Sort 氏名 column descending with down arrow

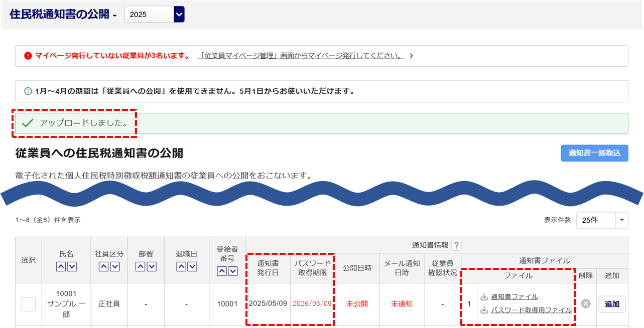tap(72, 267)
